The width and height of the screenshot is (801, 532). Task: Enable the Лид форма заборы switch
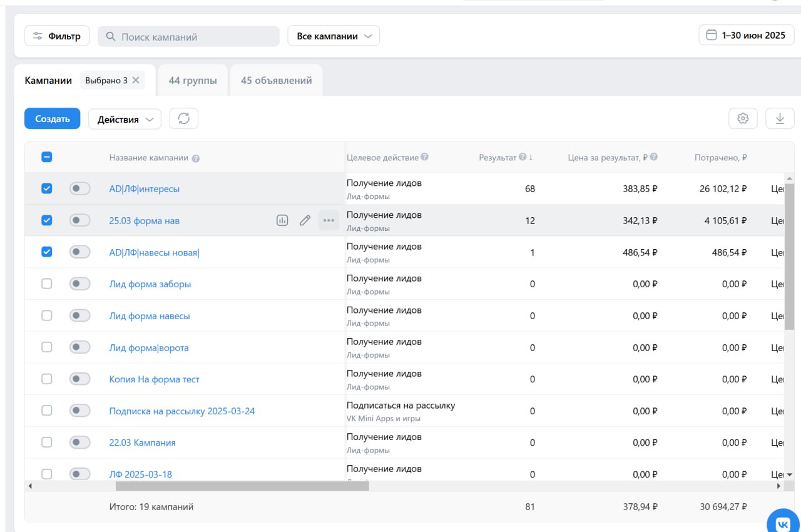coord(79,284)
